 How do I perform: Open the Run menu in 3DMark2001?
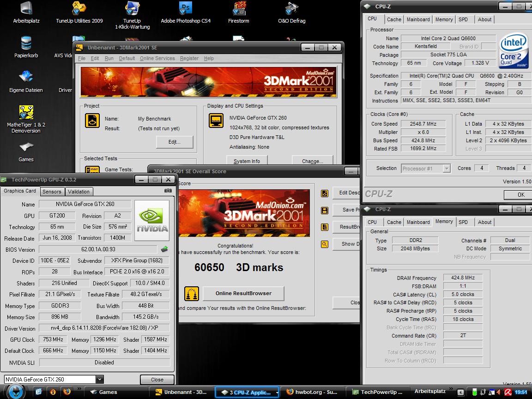109,58
